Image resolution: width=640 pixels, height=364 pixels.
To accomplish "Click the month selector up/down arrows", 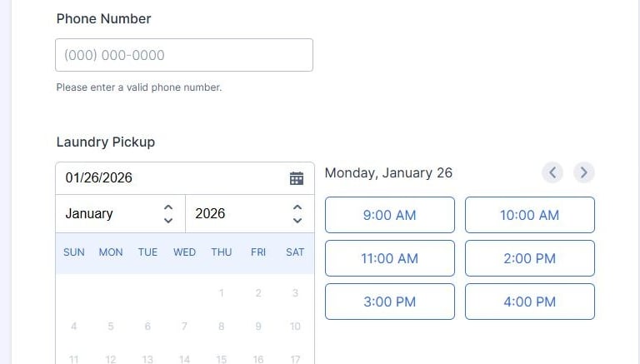I will click(168, 213).
